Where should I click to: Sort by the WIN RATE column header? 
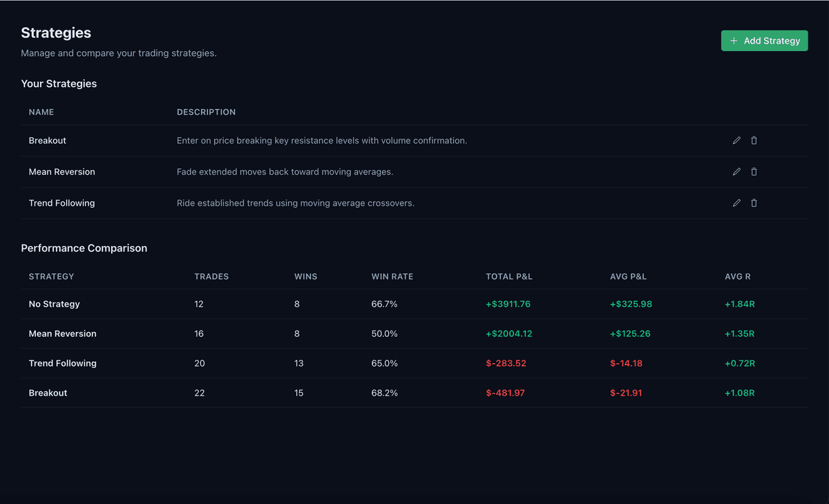392,276
